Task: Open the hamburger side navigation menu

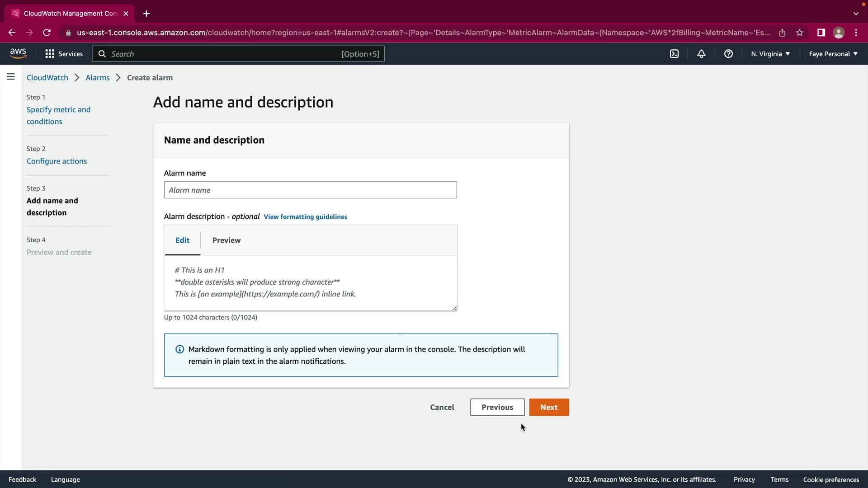Action: [11, 77]
